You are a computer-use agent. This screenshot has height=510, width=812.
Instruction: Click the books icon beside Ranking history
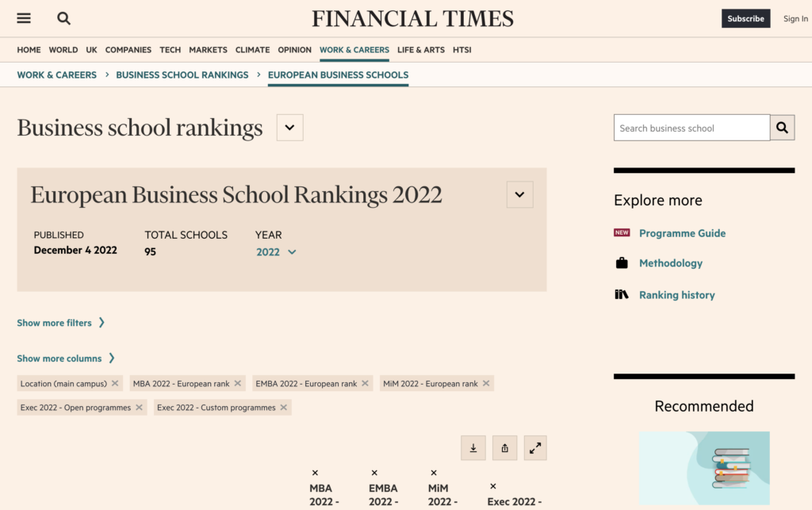(622, 294)
